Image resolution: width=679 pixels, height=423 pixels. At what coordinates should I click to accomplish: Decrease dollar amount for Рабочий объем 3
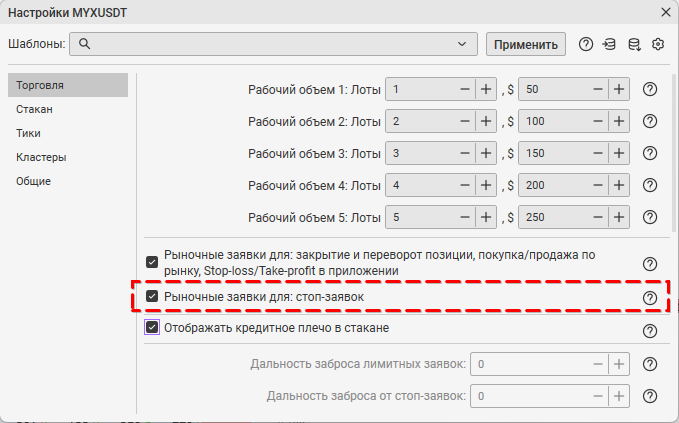[598, 154]
